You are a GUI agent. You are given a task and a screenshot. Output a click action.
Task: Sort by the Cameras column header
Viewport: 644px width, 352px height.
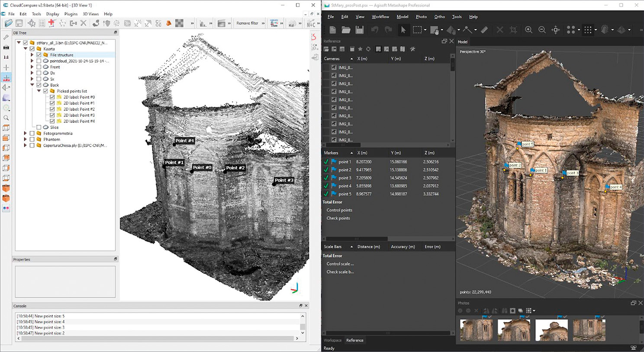[x=338, y=58]
